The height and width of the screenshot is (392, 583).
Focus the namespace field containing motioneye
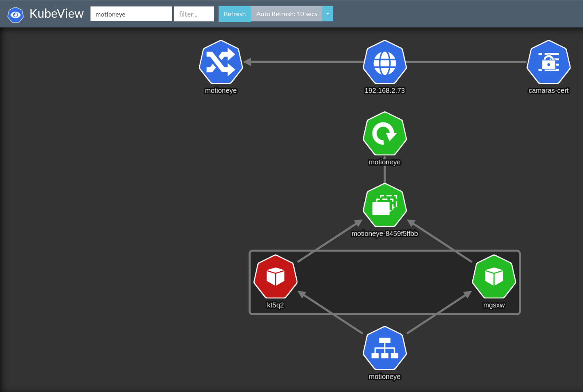point(131,14)
